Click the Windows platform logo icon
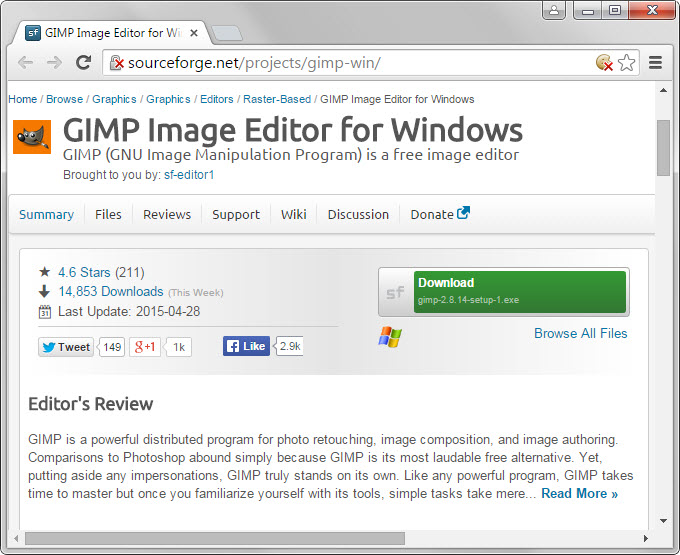This screenshot has height=555, width=680. click(390, 337)
